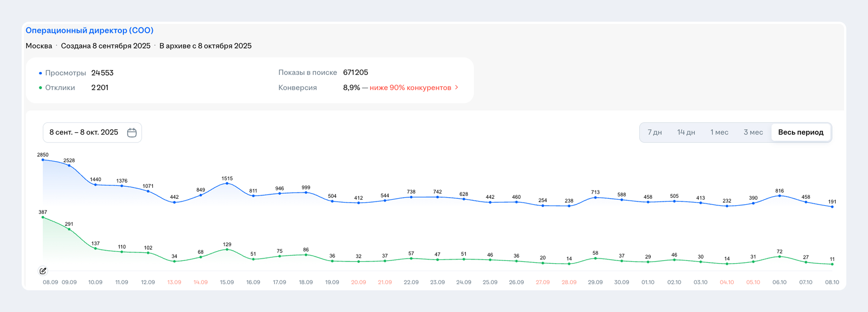
Task: Open the 8 сент. – 8 окт. 2025 date picker
Action: [84, 132]
